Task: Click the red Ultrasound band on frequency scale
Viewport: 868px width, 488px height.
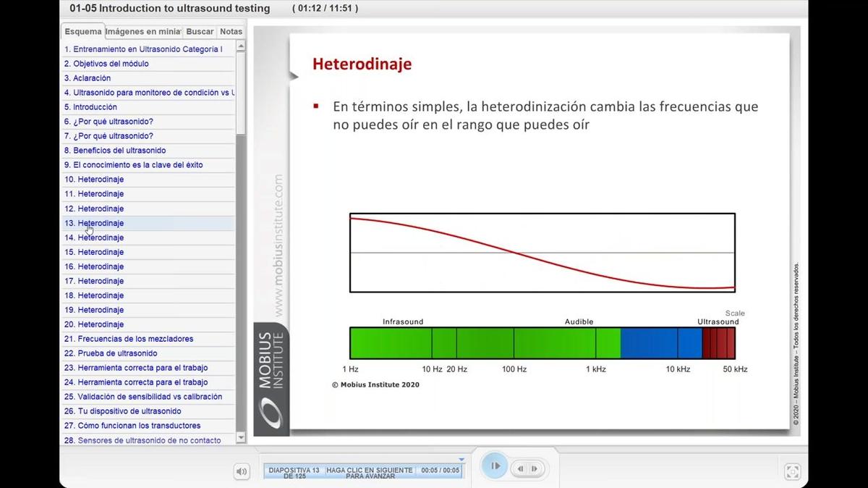Action: point(718,343)
